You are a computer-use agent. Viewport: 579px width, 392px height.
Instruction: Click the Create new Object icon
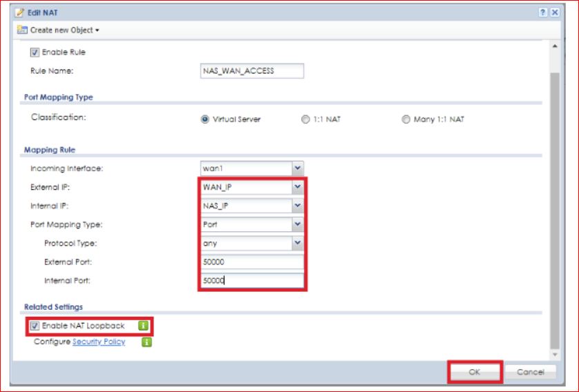tap(22, 30)
